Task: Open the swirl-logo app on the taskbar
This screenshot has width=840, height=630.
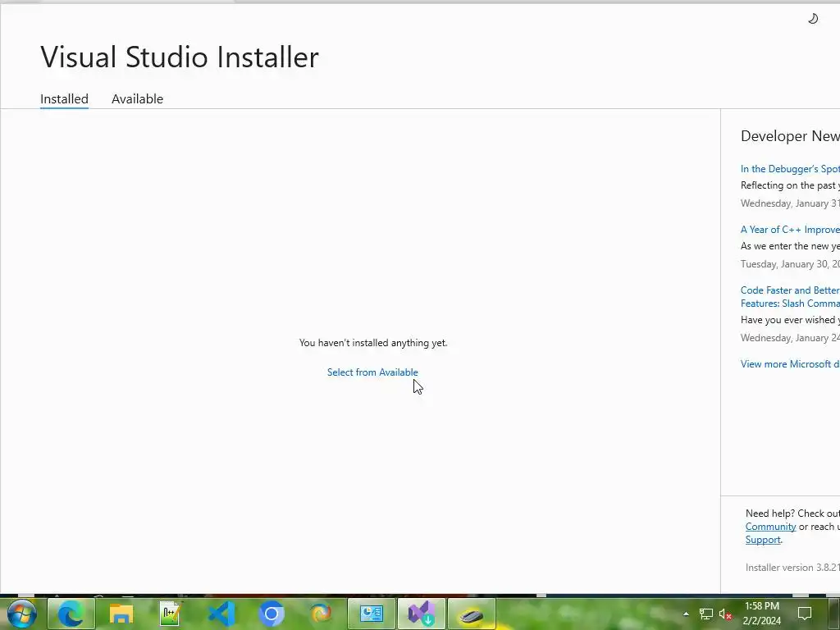Action: pyautogui.click(x=321, y=614)
